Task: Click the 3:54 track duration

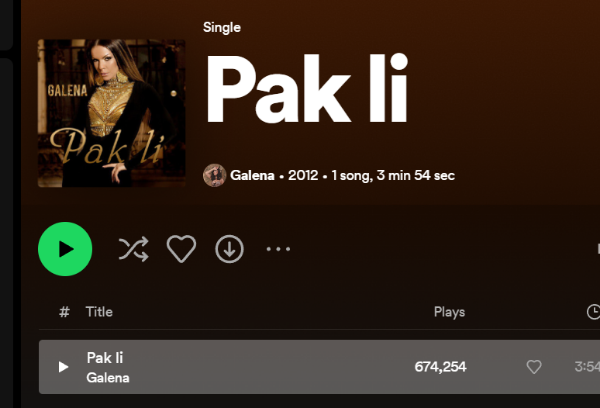Action: coord(587,367)
